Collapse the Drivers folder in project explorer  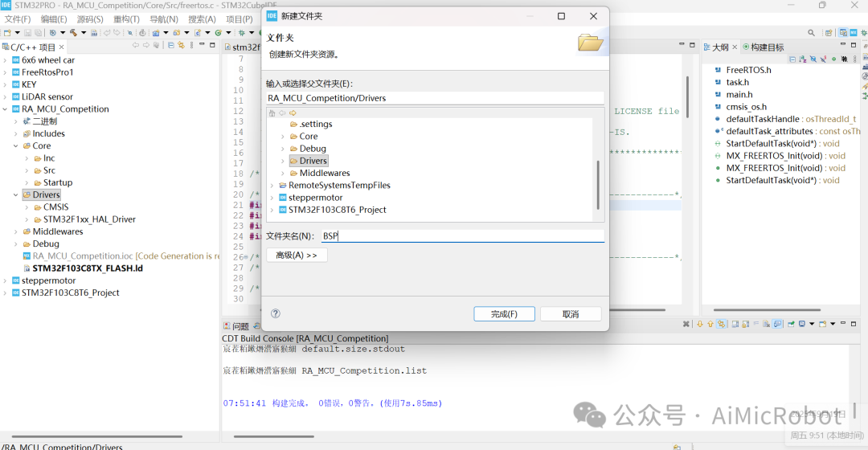[x=15, y=194]
